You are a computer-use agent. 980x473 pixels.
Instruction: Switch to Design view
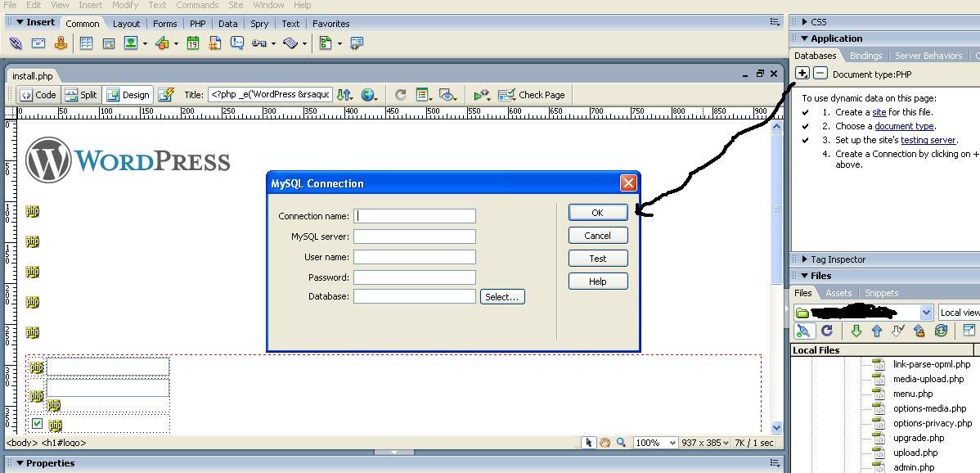pyautogui.click(x=128, y=95)
